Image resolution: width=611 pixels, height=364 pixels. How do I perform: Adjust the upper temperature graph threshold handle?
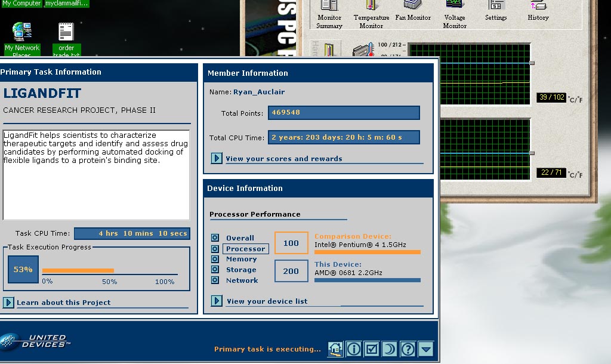pos(532,63)
